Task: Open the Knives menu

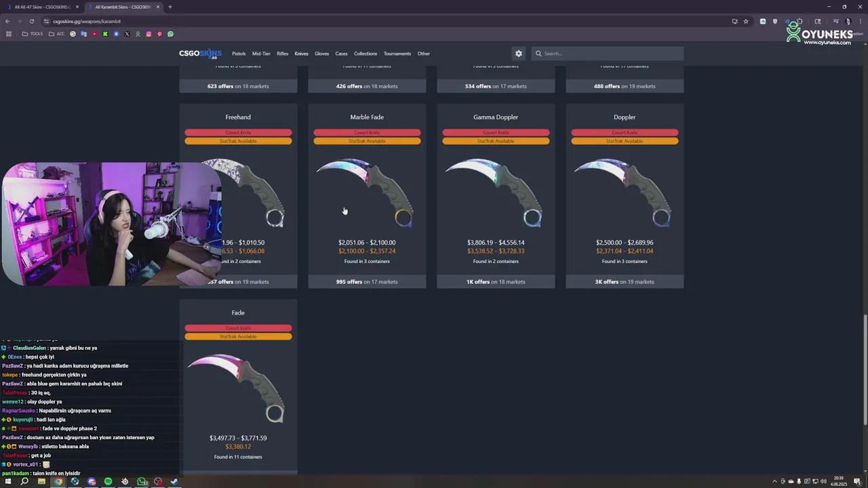Action: [x=301, y=54]
